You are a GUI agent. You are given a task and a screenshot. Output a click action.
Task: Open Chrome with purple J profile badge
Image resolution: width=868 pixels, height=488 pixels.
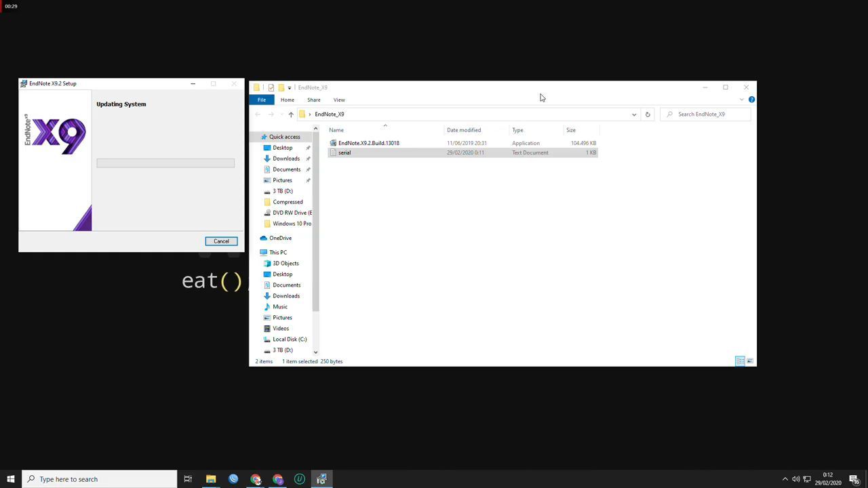click(278, 479)
